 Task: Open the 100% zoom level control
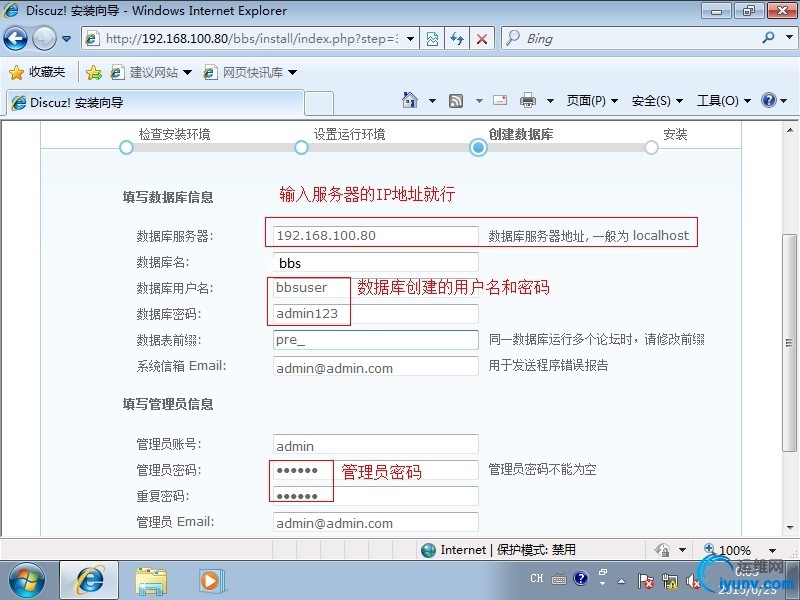[728, 550]
